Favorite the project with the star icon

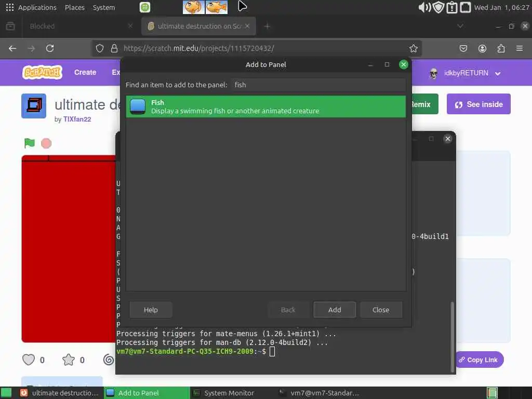tap(69, 360)
